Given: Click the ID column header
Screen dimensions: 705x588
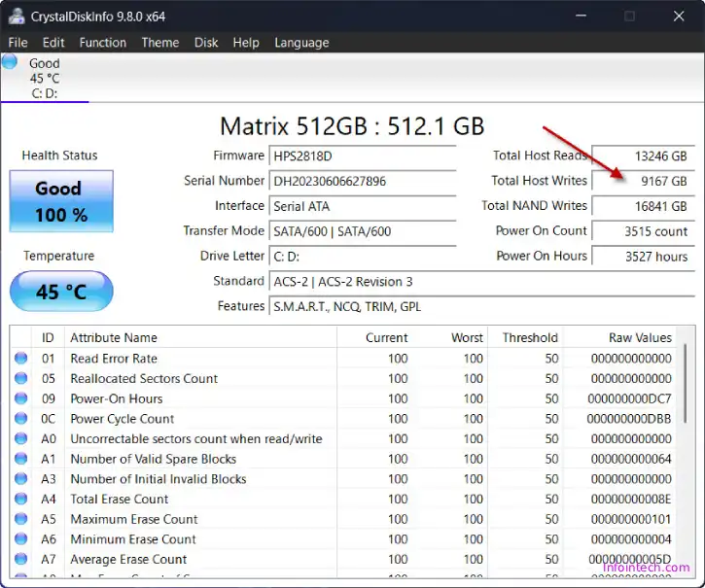Looking at the screenshot, I should [48, 337].
